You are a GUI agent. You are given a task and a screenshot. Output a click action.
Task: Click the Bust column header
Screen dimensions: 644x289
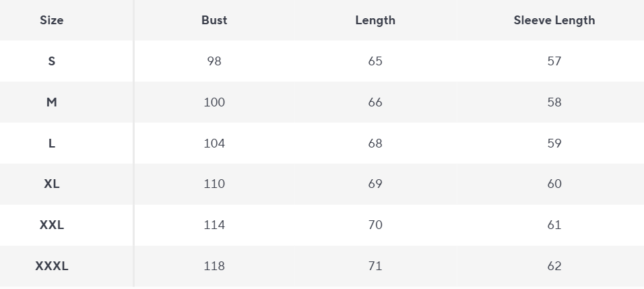point(214,20)
